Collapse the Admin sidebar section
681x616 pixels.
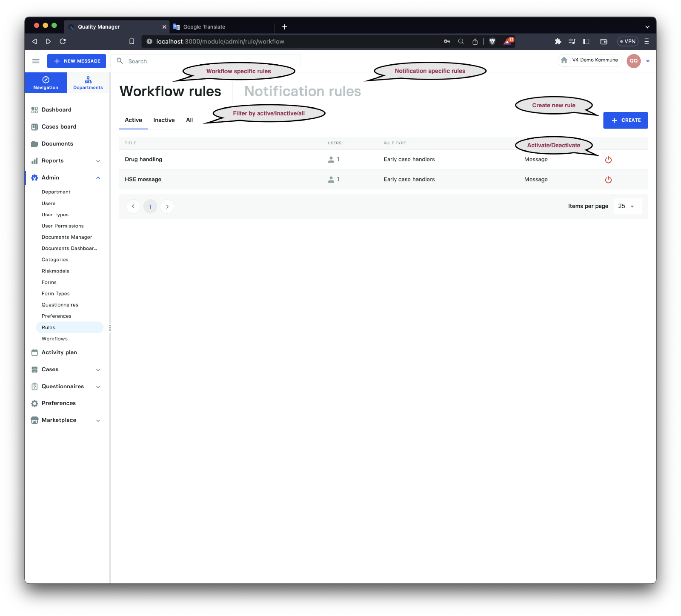[x=98, y=178]
